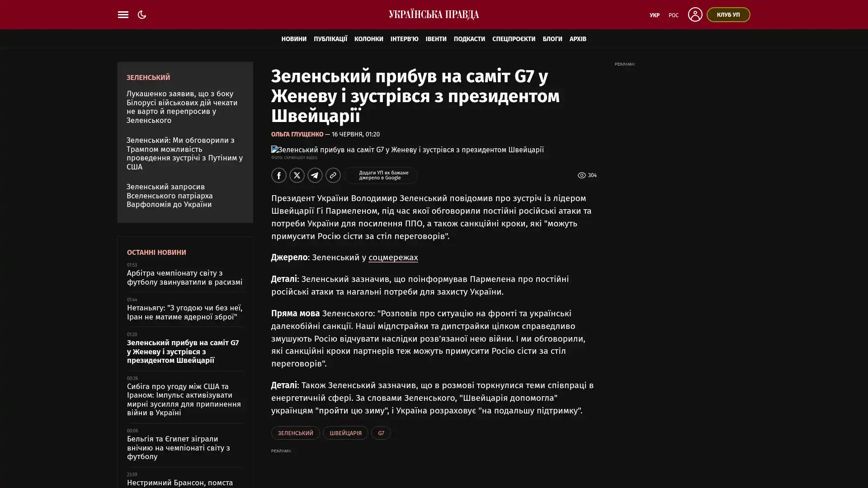
Task: Open the Колонки section
Action: (368, 39)
